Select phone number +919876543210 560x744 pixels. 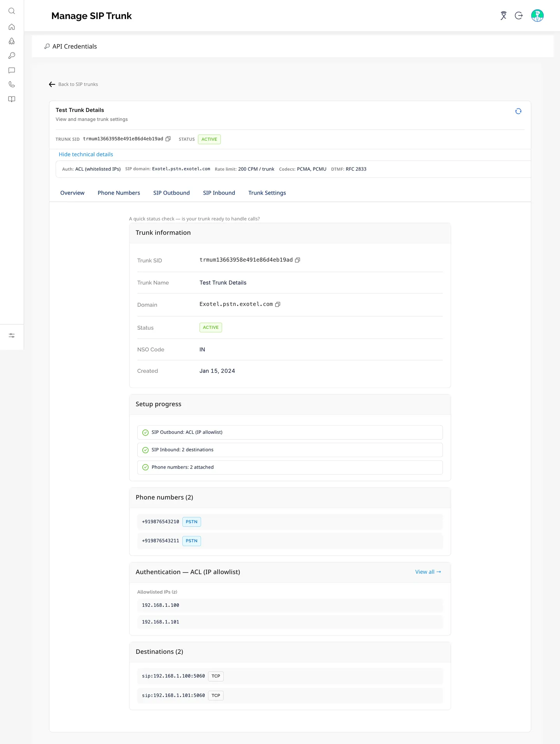(x=290, y=522)
